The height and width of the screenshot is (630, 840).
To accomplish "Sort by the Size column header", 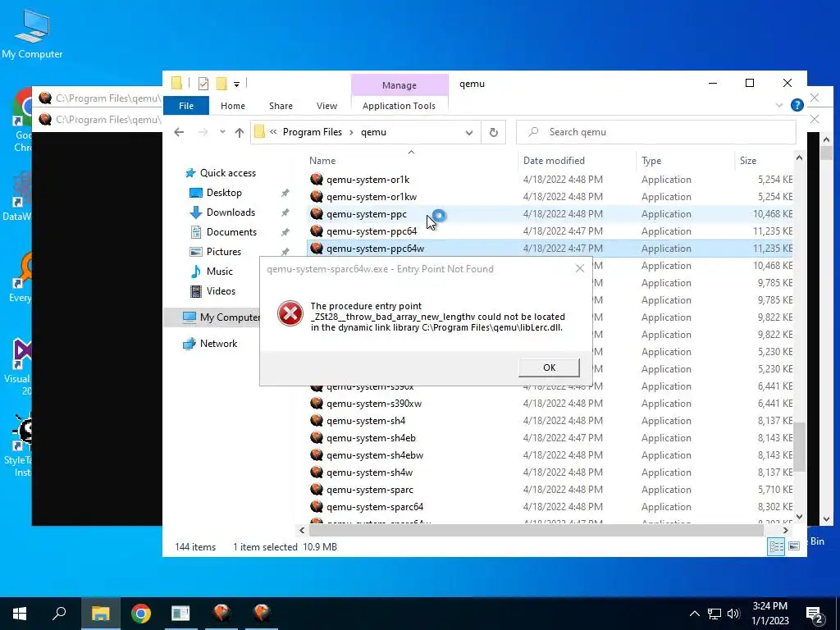I will (748, 161).
